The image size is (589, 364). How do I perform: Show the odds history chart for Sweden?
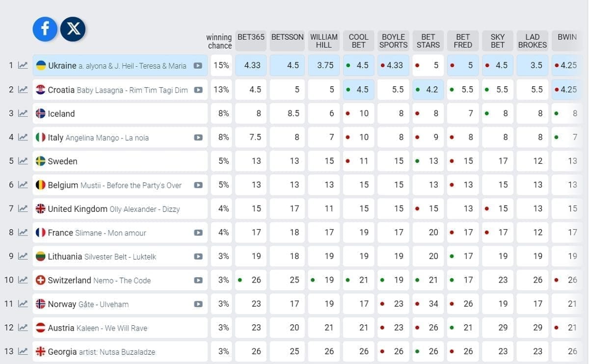tap(23, 161)
